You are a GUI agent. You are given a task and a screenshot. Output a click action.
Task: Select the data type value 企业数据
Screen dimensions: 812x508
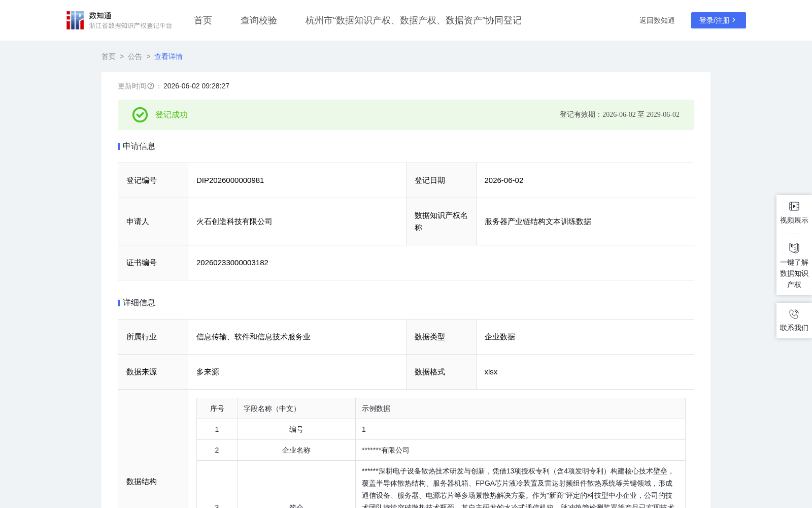click(x=500, y=337)
